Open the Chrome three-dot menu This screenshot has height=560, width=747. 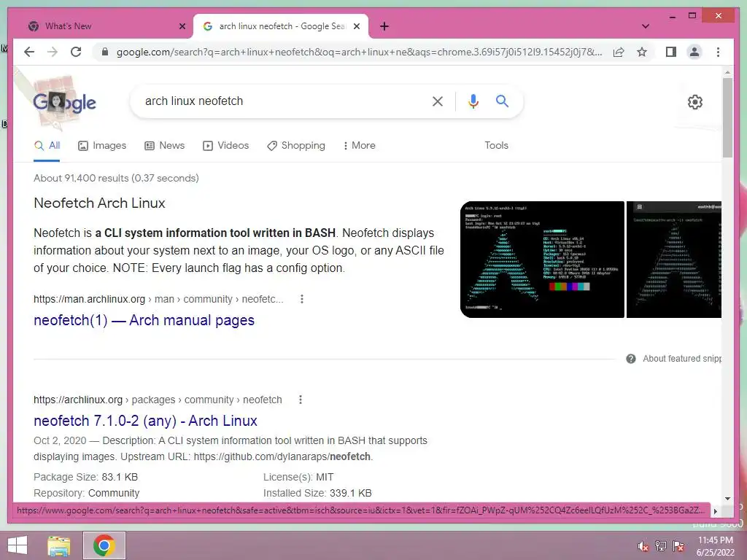[x=718, y=52]
